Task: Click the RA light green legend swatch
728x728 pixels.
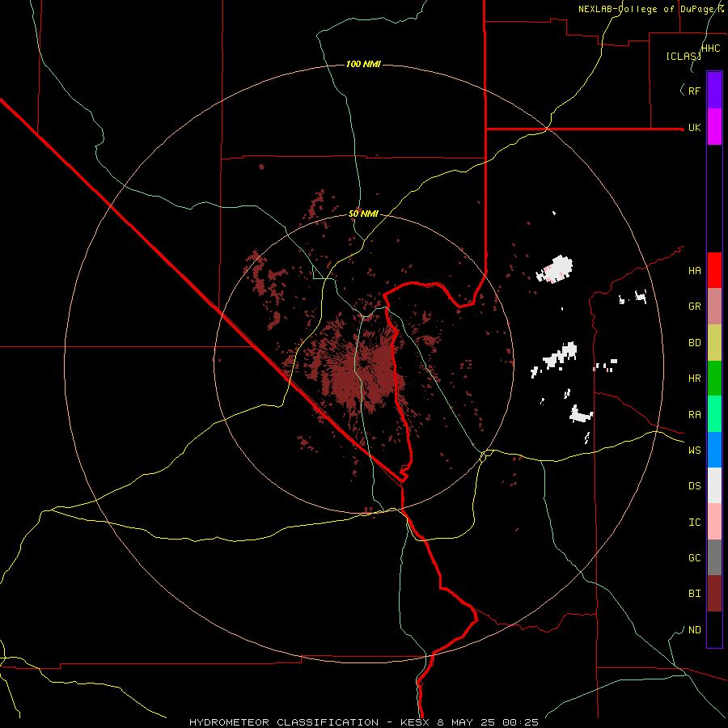Action: 714,414
